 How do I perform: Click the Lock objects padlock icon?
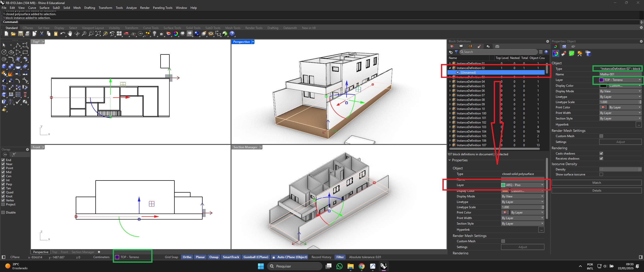(162, 34)
